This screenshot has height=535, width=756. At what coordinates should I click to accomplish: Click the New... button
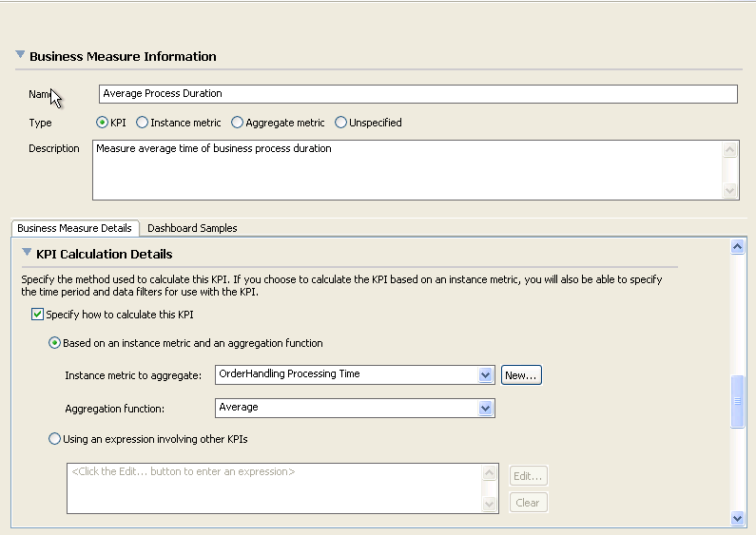click(x=521, y=375)
